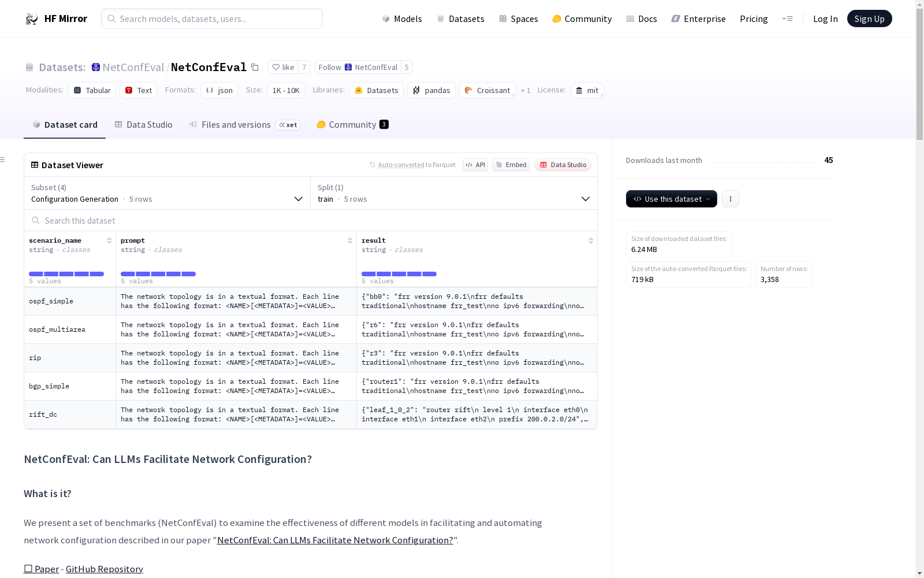
Task: Select the mit license tag
Action: [x=587, y=90]
